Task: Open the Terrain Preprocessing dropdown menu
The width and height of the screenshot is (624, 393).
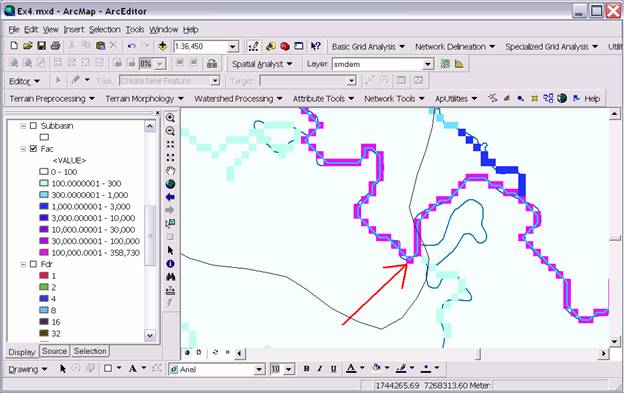Action: tap(52, 99)
